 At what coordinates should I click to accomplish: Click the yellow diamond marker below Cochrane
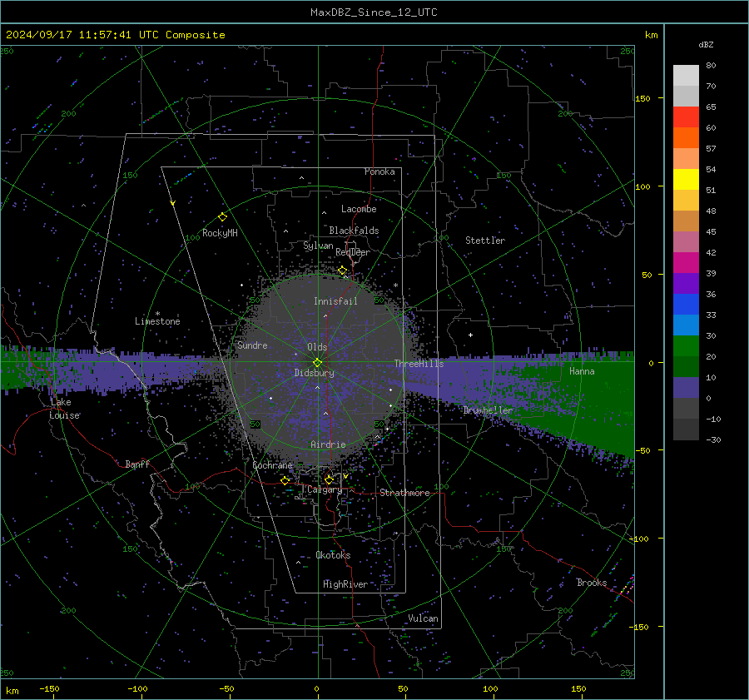285,480
